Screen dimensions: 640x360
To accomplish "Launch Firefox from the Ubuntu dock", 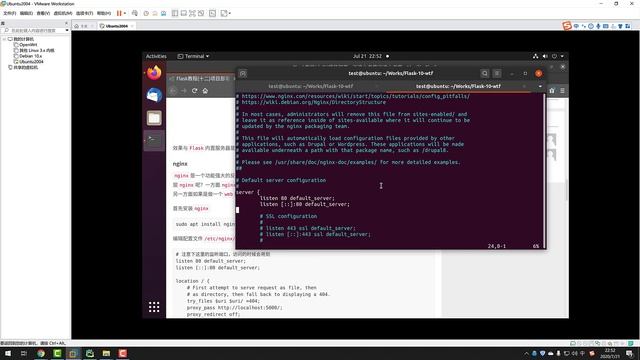I will point(154,73).
